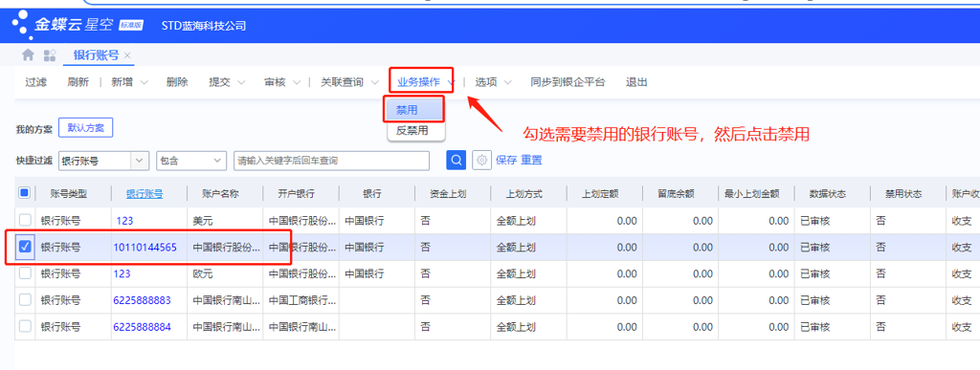Screen dimensions: 980x370
Task: Select the 默认方案 scheme button
Action: click(85, 128)
